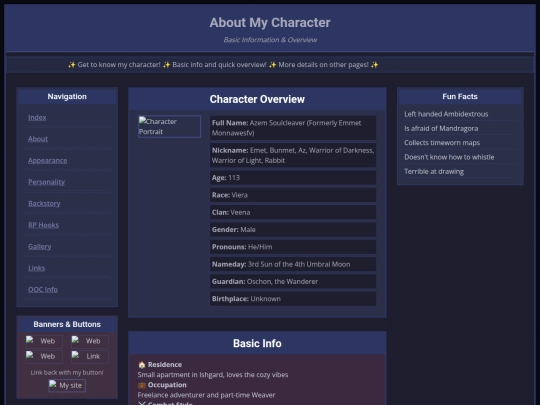Viewport: 540px width, 405px height.
Task: Click the "Link" banner button
Action: [90, 356]
